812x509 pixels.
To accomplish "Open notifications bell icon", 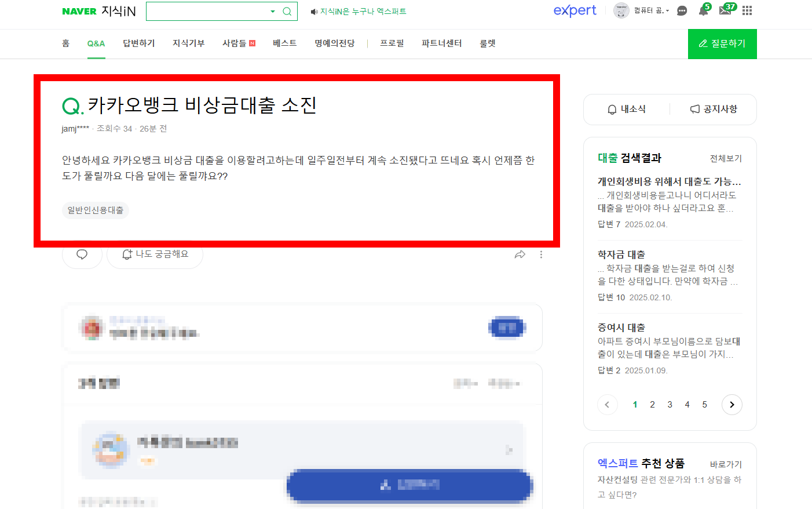I will 703,10.
